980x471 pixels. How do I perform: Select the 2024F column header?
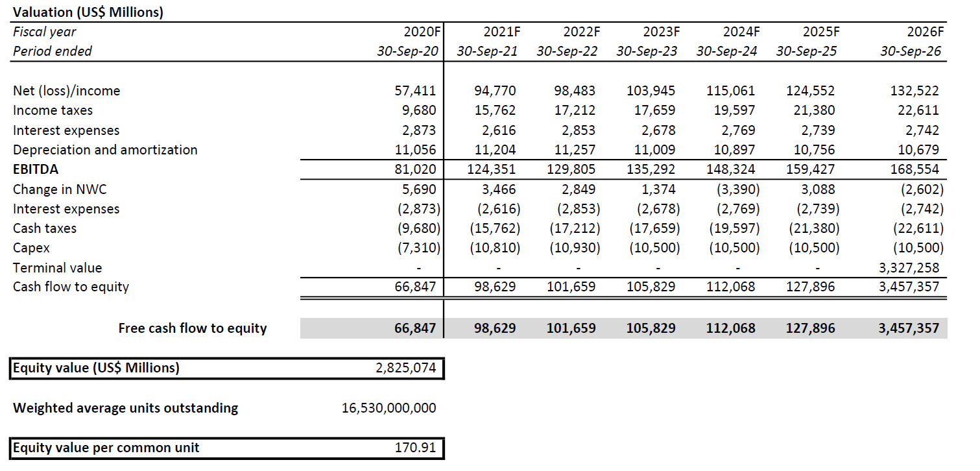(740, 31)
